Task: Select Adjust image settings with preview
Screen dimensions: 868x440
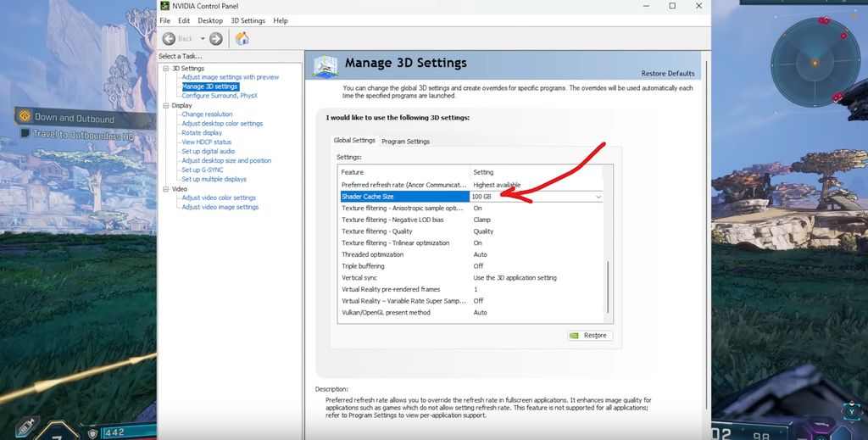Action: (x=230, y=77)
